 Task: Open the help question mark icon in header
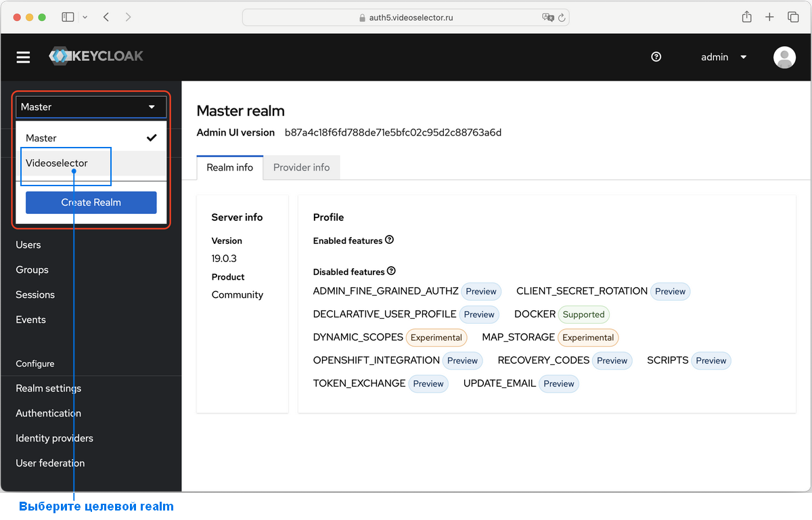[656, 57]
